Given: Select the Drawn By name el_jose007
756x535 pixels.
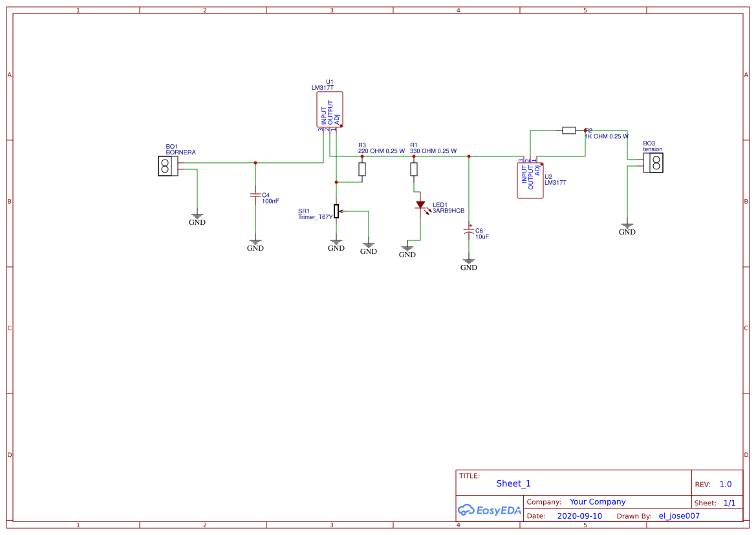Looking at the screenshot, I should point(680,516).
